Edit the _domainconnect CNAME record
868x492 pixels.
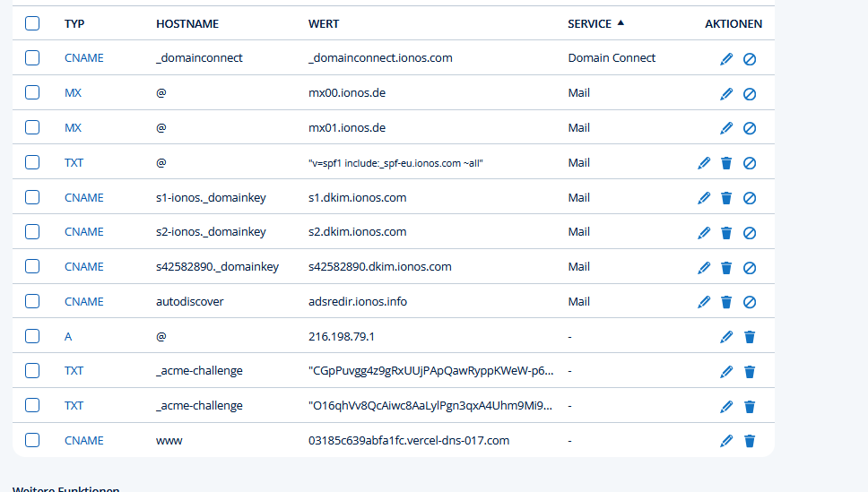(726, 58)
